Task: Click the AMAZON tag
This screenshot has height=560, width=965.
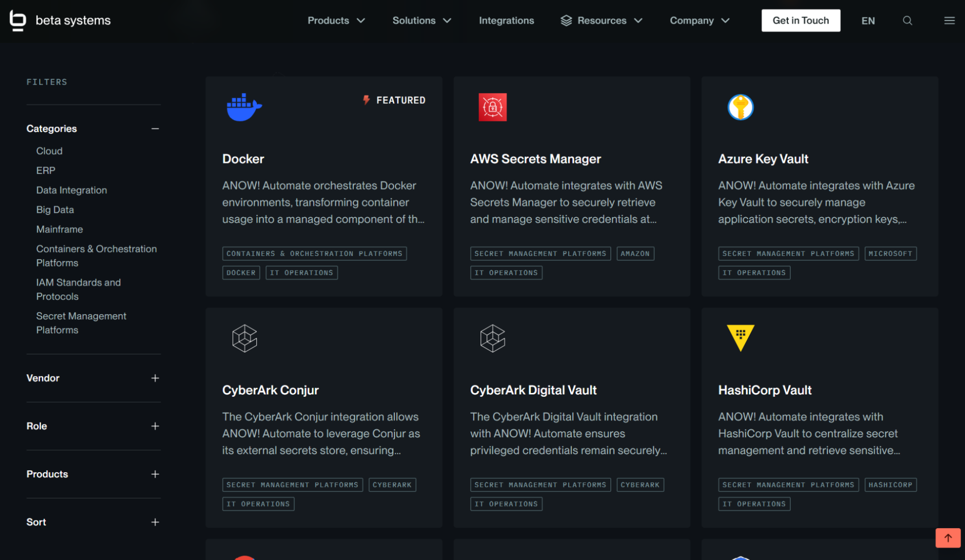Action: [635, 253]
